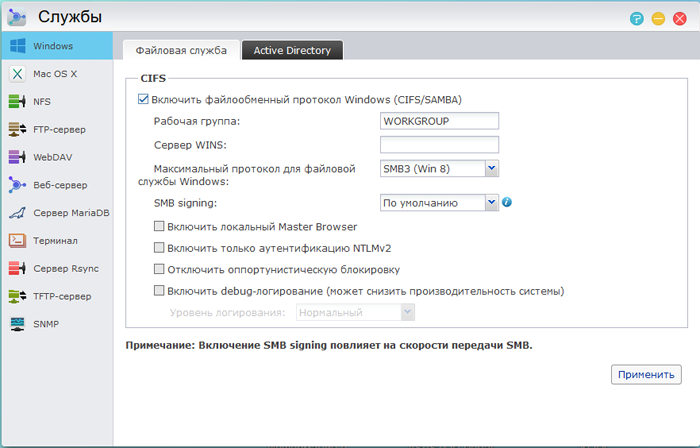Click the FTP-сервер icon
This screenshot has width=700, height=448.
click(x=17, y=129)
